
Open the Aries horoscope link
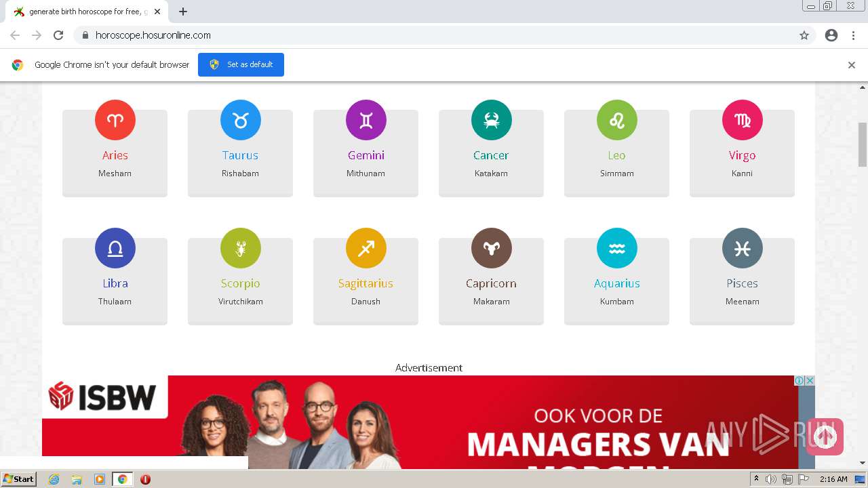[115, 155]
